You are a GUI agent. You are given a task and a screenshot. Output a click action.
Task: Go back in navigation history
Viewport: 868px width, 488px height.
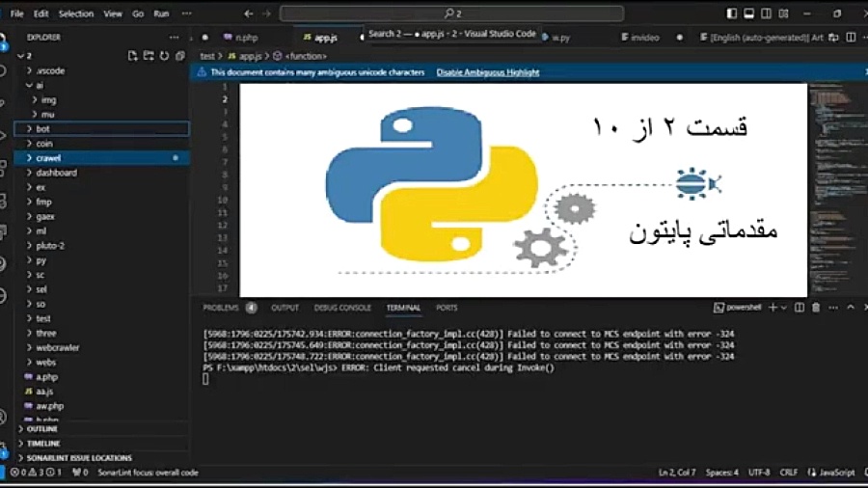pos(249,14)
